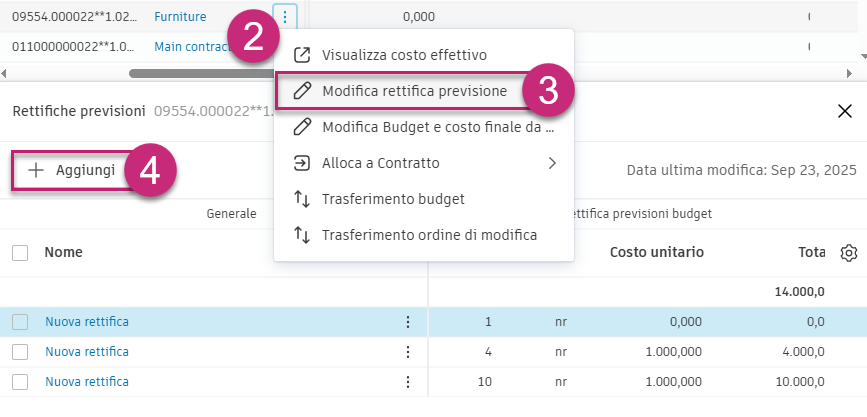The height and width of the screenshot is (417, 867).
Task: Click the table settings gear icon
Action: pos(849,253)
